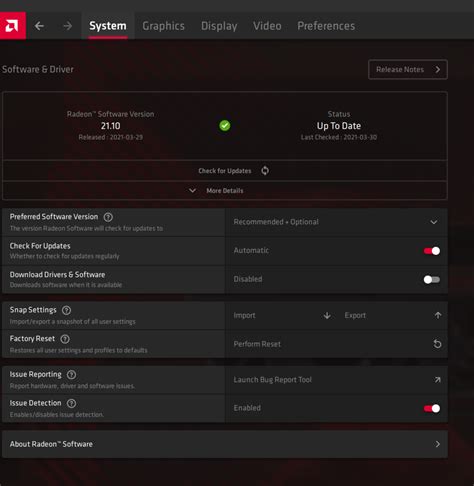This screenshot has width=474, height=486.
Task: Click the Check For Updates setting label
Action: click(x=40, y=246)
